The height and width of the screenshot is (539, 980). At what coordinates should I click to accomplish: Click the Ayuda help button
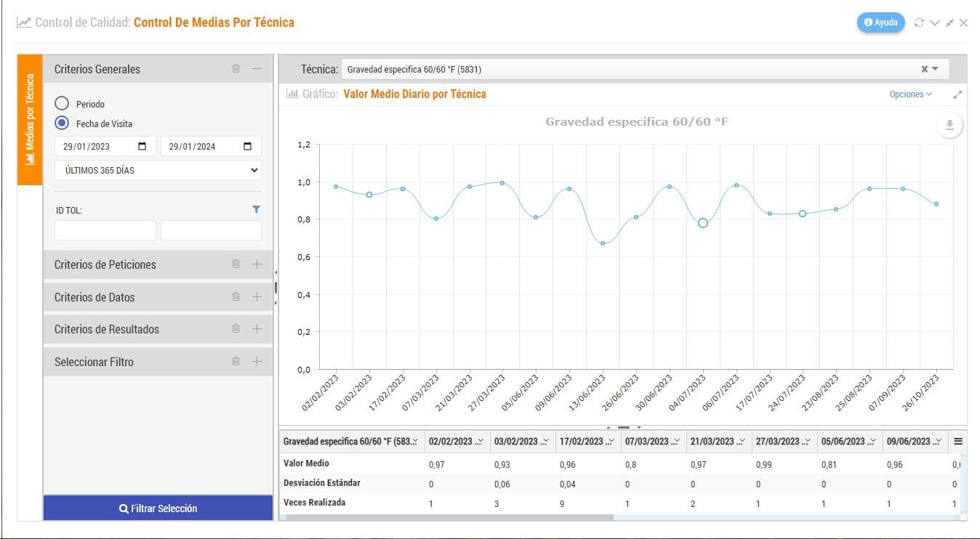click(x=880, y=23)
